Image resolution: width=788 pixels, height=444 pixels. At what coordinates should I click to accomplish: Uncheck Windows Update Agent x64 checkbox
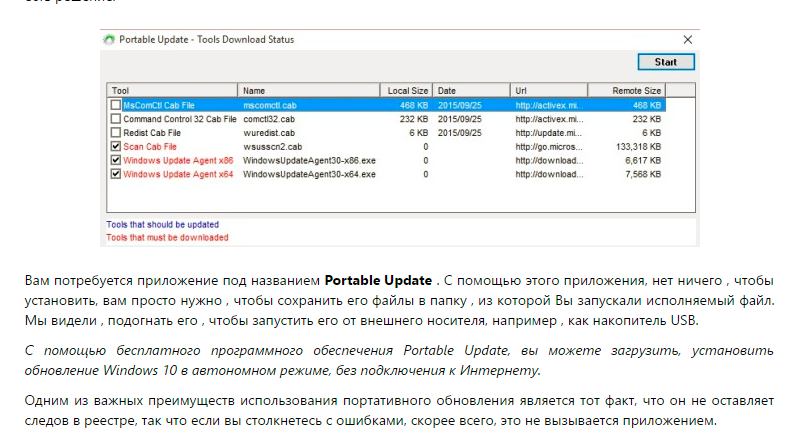coord(116,174)
